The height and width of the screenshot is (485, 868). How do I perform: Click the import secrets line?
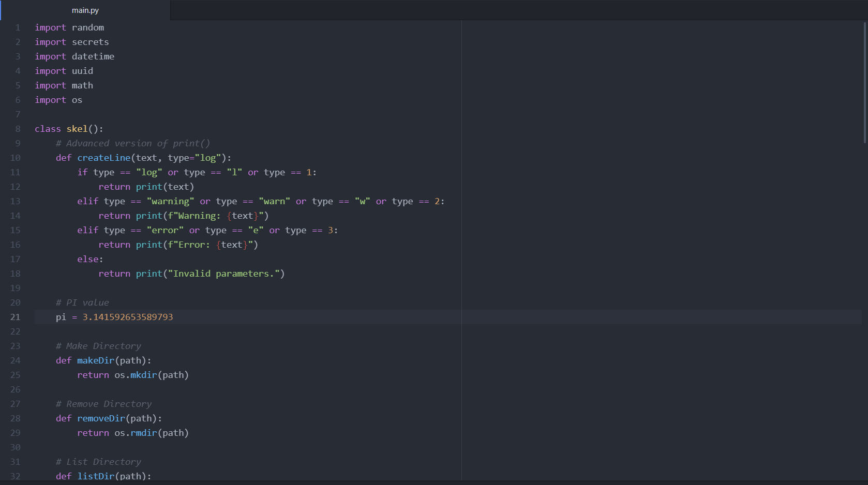[x=72, y=42]
